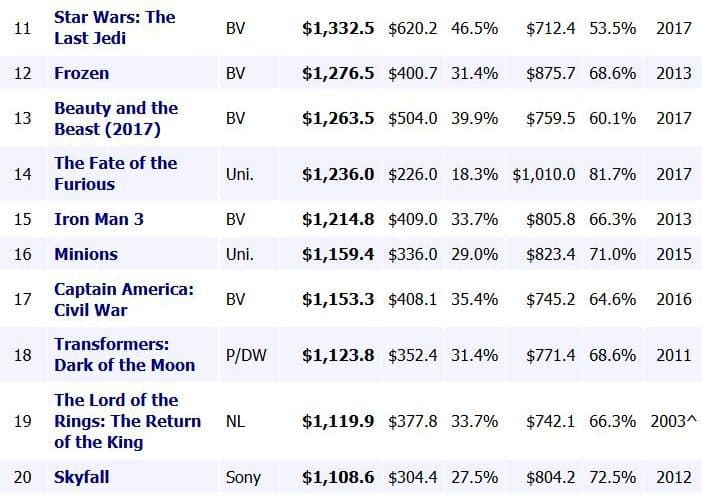Viewport: 702px width, 504px height.
Task: Select the P/DW studio label
Action: coord(246,355)
